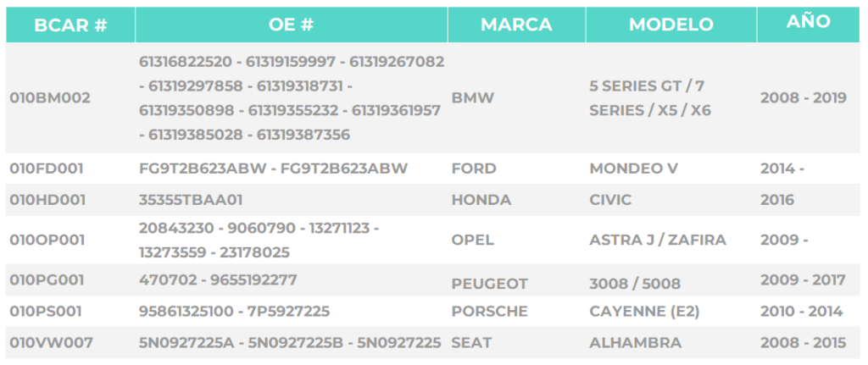Click the AÑO column header
The width and height of the screenshot is (868, 365).
808,23
